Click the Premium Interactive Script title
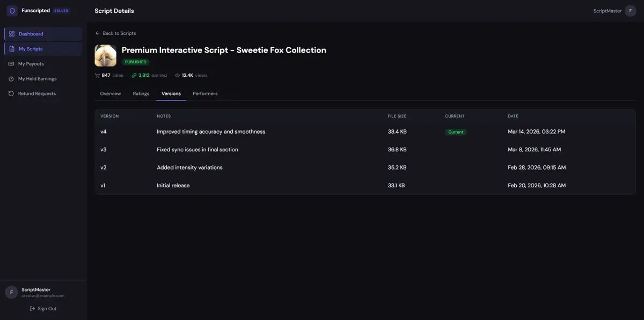 (x=224, y=50)
